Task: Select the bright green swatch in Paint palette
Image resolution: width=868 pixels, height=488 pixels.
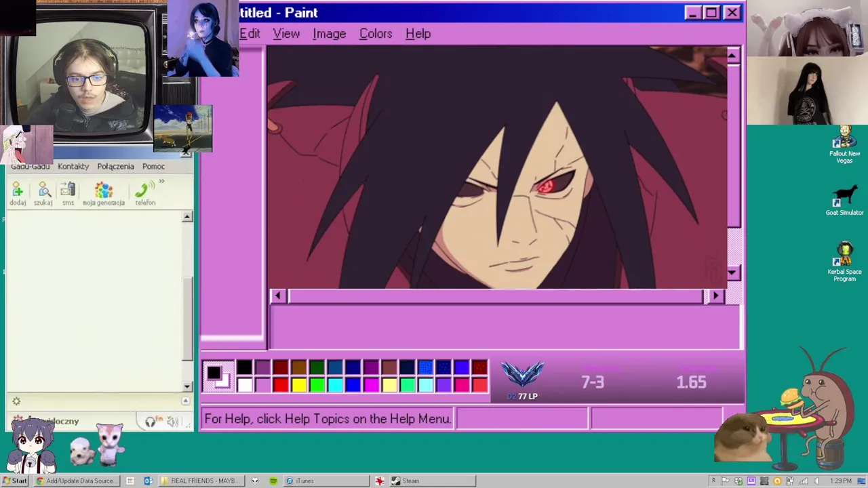Action: point(317,385)
